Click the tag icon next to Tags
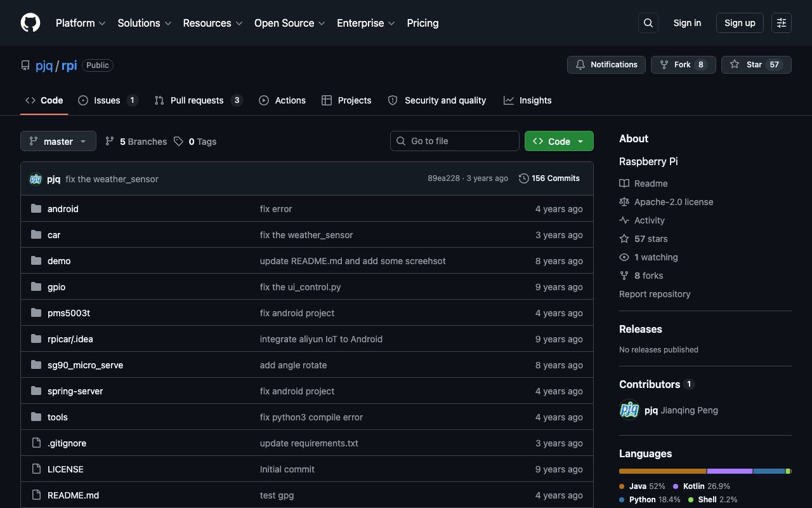Image resolution: width=812 pixels, height=508 pixels. [179, 141]
